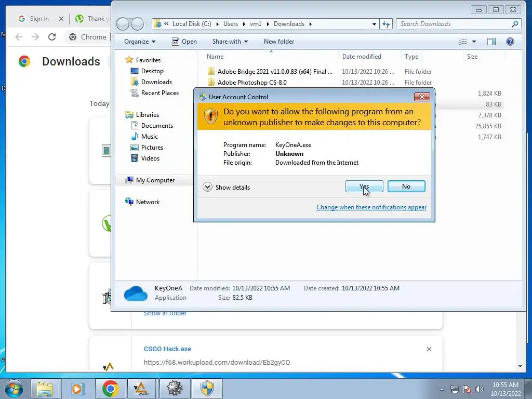Select Adobe Photoshop CS-8.0 folder
Image resolution: width=532 pixels, height=399 pixels.
click(x=252, y=83)
